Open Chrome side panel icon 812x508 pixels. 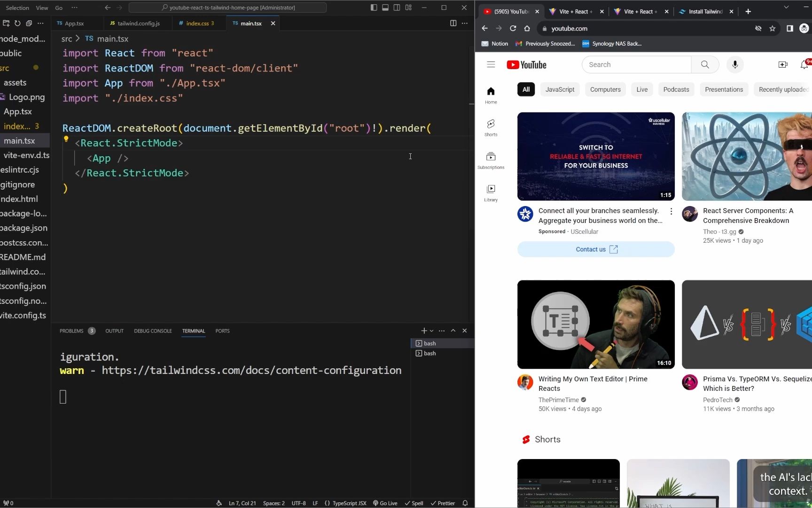click(x=790, y=28)
